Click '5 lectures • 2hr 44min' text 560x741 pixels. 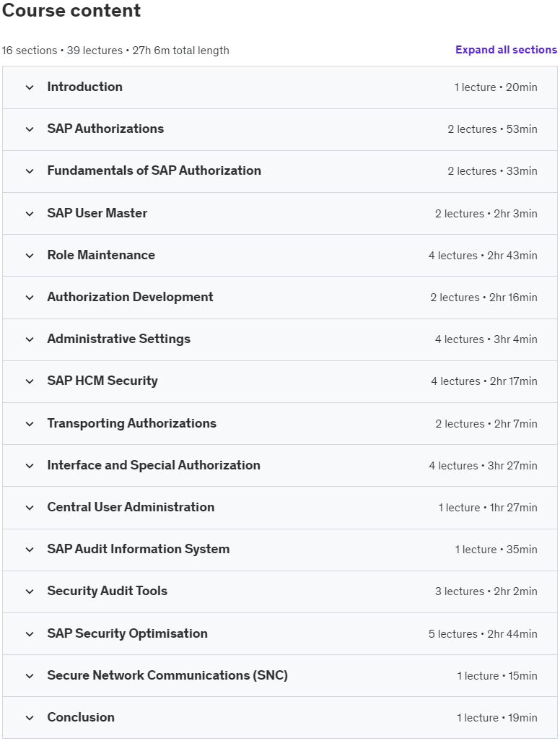coord(483,634)
